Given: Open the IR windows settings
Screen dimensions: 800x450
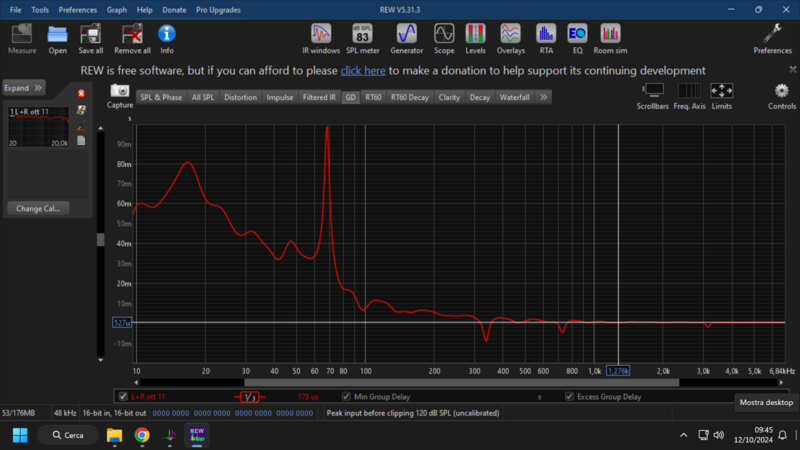Looking at the screenshot, I should click(x=320, y=37).
